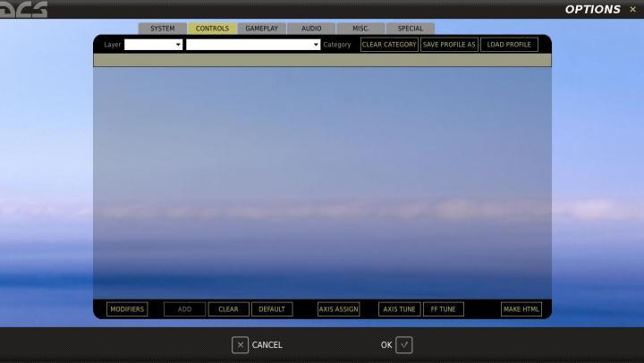Expand the Category combo box
The image size is (644, 363).
(253, 45)
